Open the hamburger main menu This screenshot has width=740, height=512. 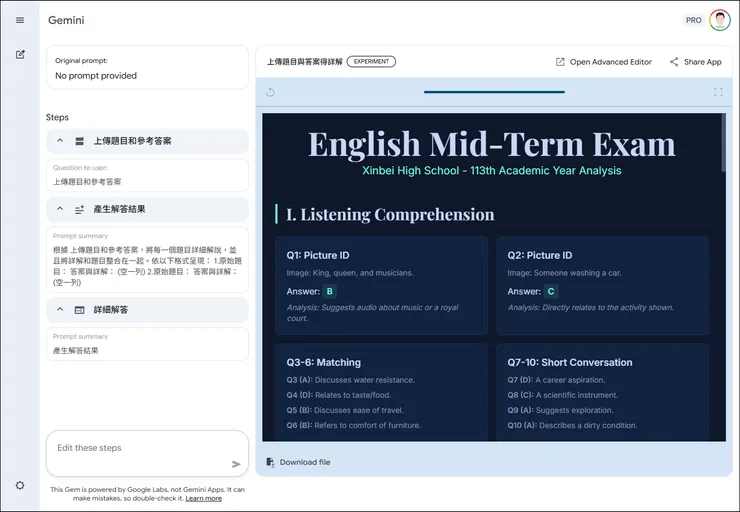pos(20,20)
